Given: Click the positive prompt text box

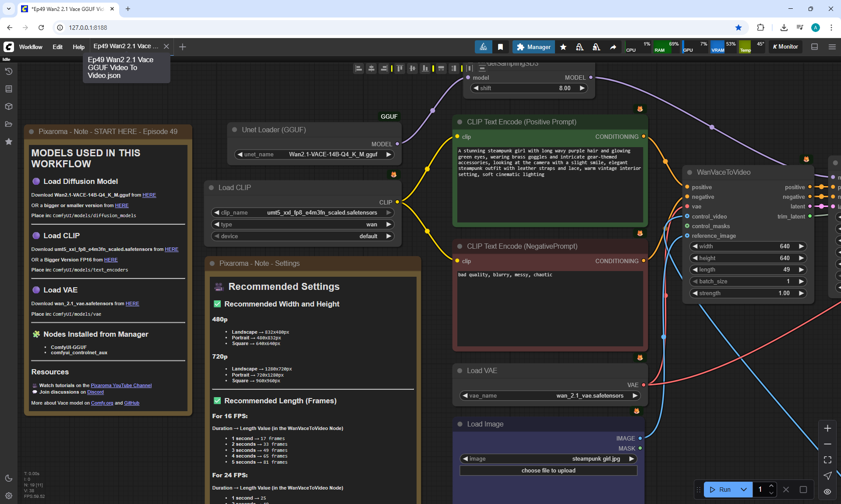Looking at the screenshot, I should pyautogui.click(x=550, y=184).
